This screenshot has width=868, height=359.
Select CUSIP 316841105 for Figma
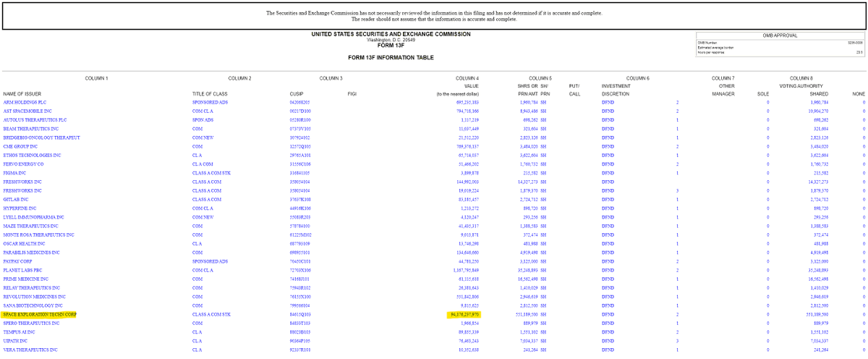299,173
